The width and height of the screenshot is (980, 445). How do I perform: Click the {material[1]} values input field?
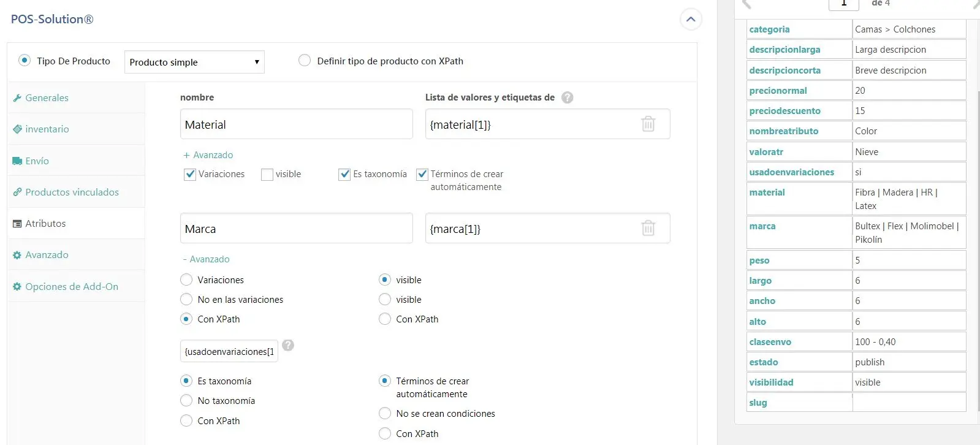click(x=530, y=124)
